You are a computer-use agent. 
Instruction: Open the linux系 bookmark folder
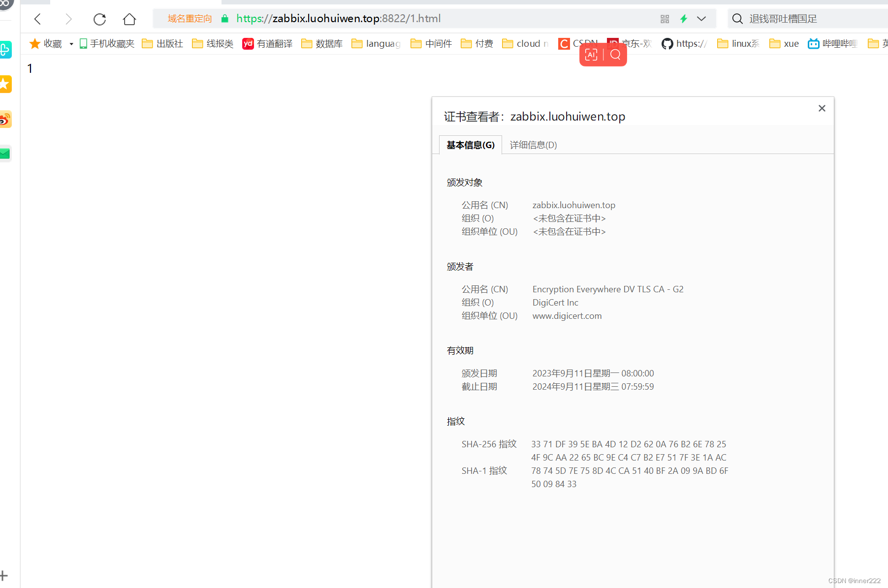pyautogui.click(x=738, y=44)
